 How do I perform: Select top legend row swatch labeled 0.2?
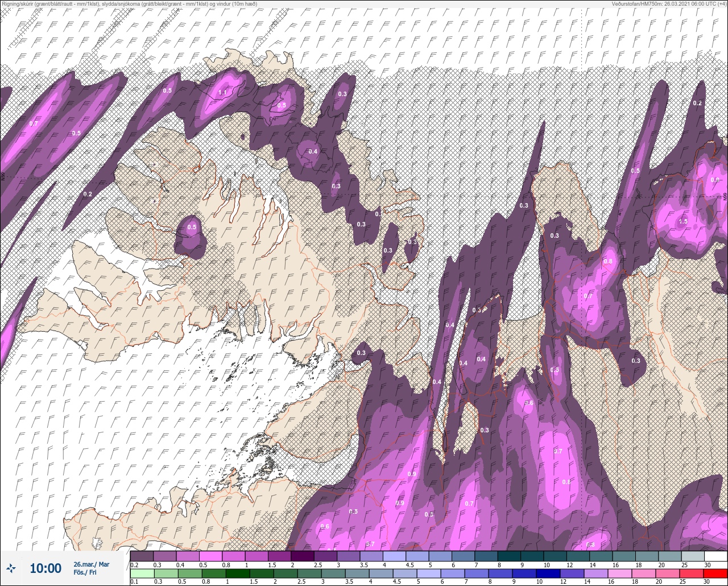[x=142, y=556]
